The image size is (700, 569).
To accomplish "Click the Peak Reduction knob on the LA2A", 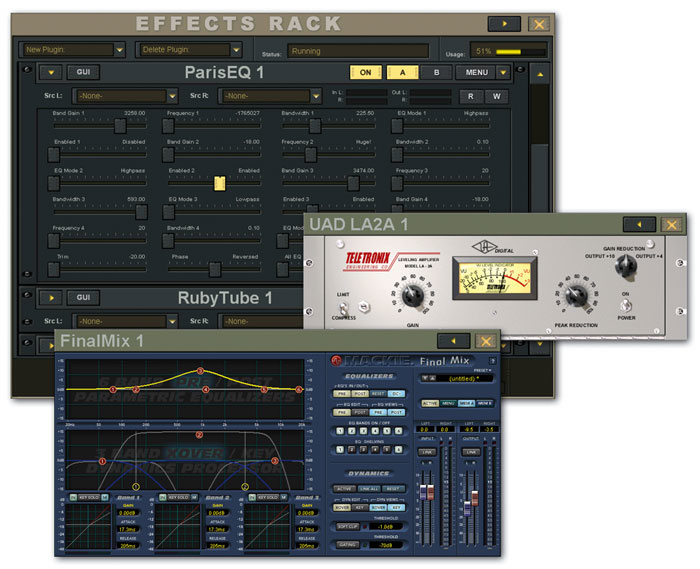I will click(575, 294).
